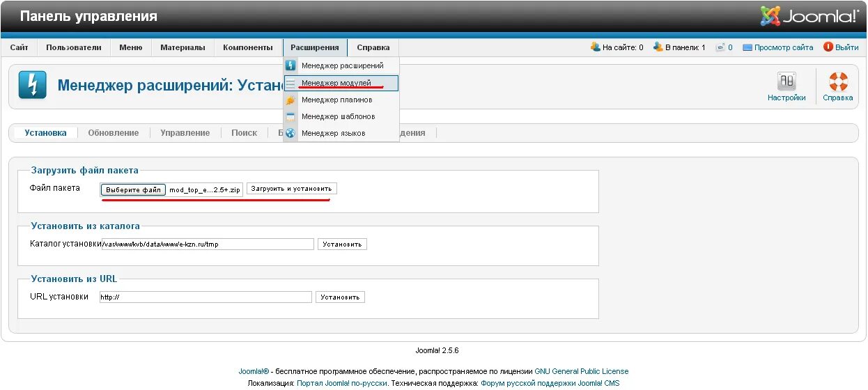The height and width of the screenshot is (390, 868).
Task: Click the Файл пакета label
Action: [55, 188]
